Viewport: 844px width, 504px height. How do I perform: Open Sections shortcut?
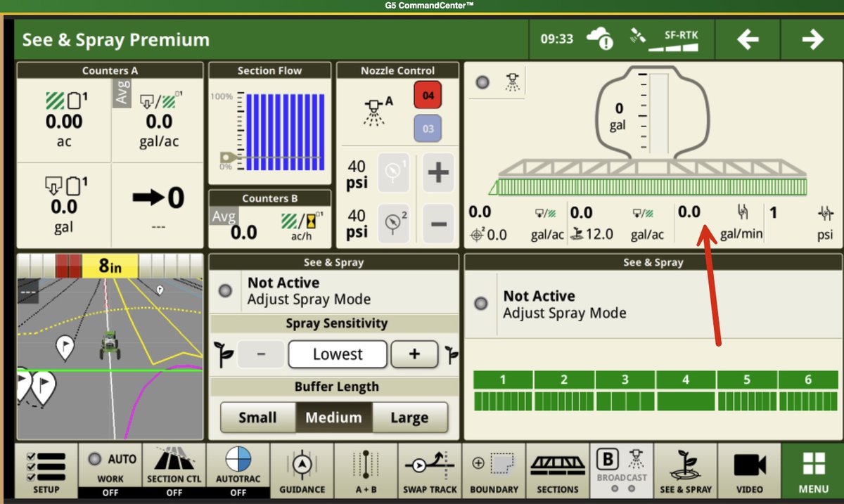(558, 471)
